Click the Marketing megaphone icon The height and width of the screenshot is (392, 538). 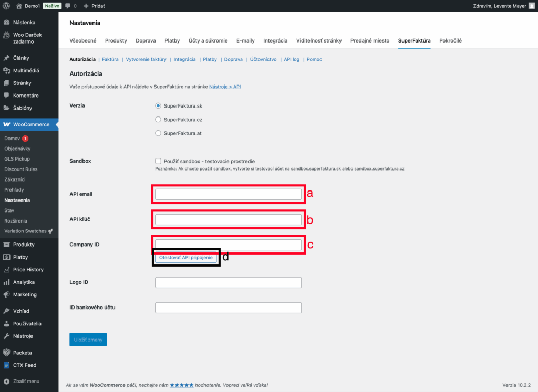6,295
